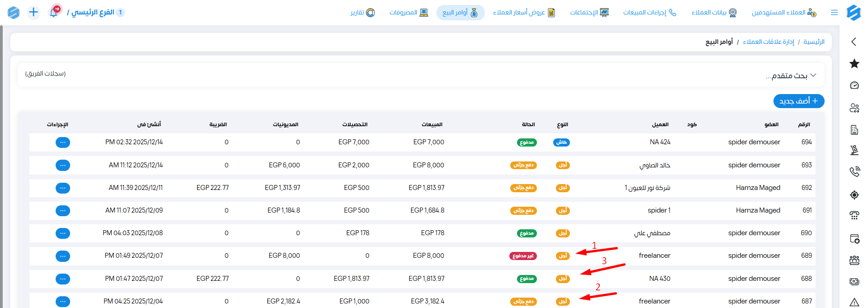Collapse the sidebar using the back arrow
The width and height of the screenshot is (868, 308).
[x=854, y=42]
